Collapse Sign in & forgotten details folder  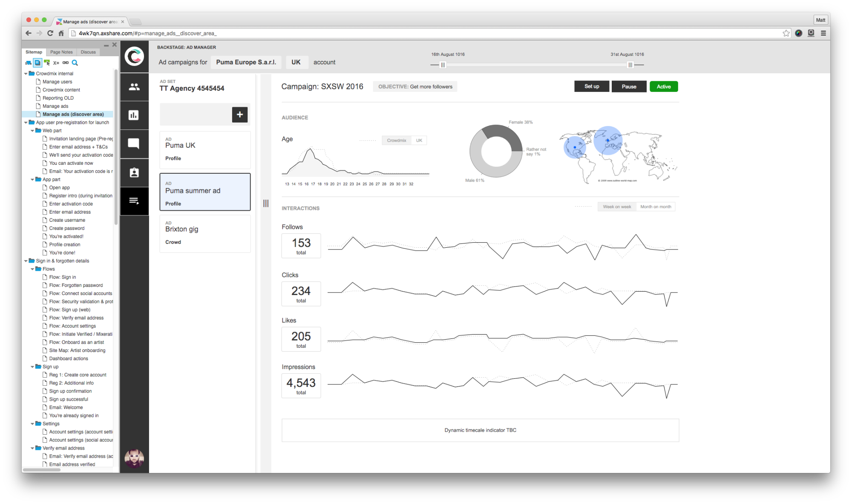[26, 261]
